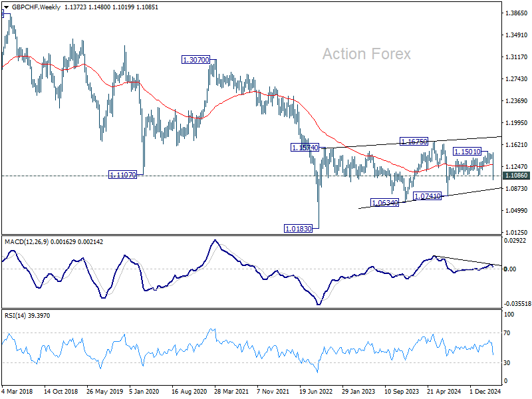
Task: Click the MACD(12,26,9) indicator label
Action: pos(27,242)
